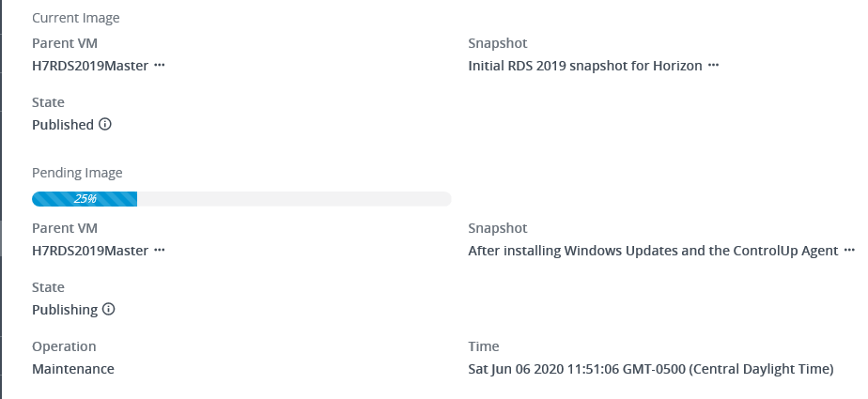Expand ellipsis after Pending Image parent VM name
The width and height of the screenshot is (868, 399).
160,251
